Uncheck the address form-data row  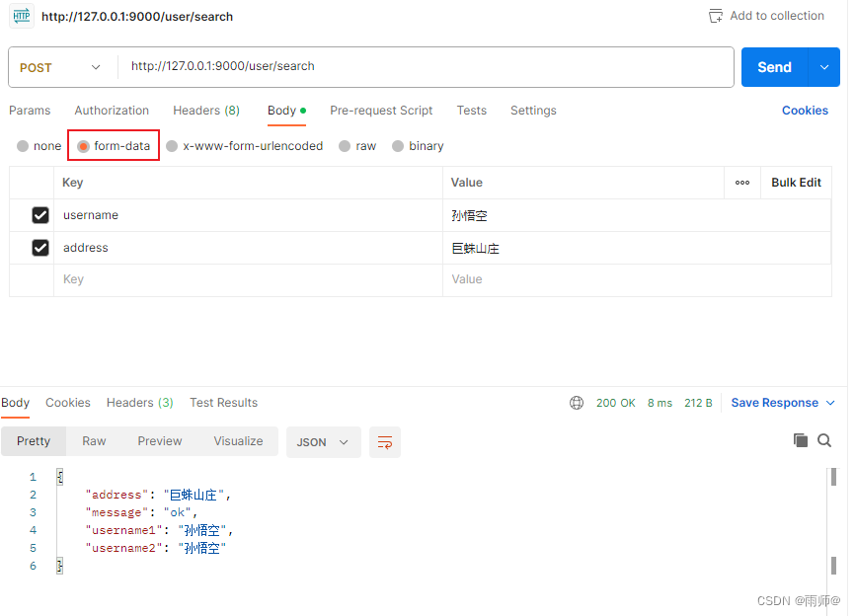coord(39,247)
